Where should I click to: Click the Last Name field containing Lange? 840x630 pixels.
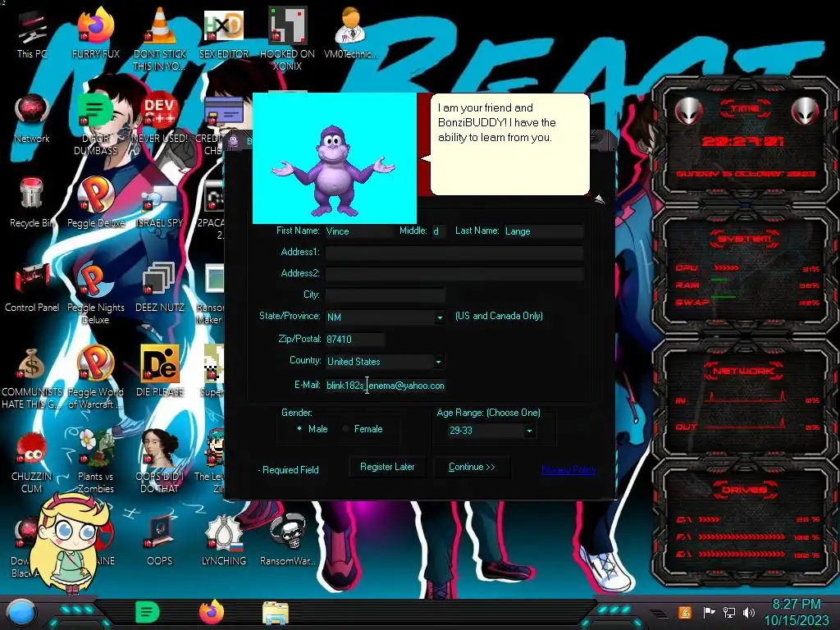click(543, 231)
